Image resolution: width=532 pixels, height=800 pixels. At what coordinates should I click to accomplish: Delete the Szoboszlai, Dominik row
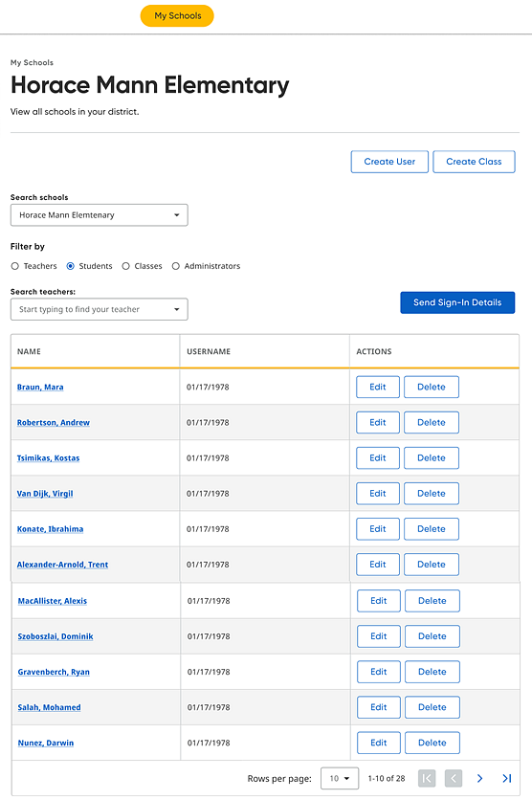[432, 636]
